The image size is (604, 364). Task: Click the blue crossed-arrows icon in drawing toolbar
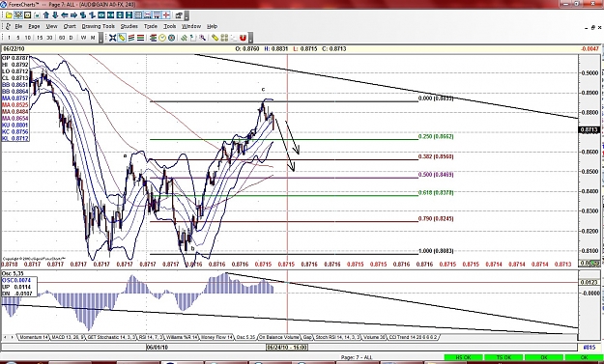coord(112,38)
